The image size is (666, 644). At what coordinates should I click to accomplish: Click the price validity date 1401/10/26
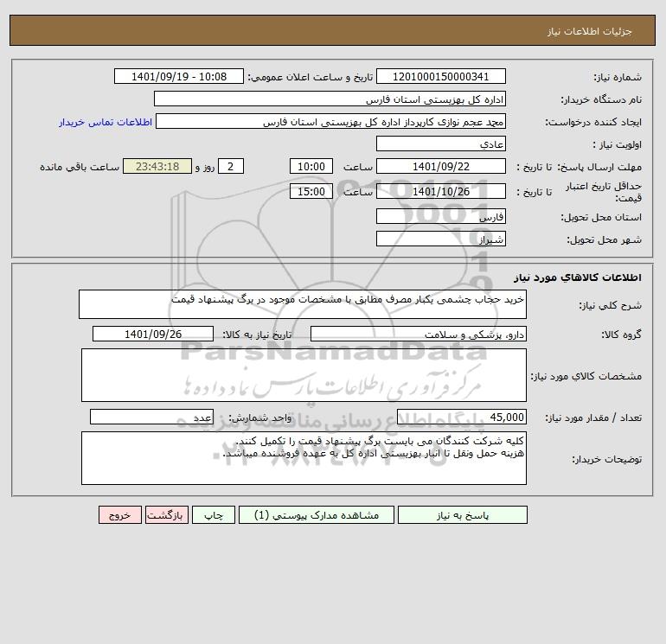point(441,191)
